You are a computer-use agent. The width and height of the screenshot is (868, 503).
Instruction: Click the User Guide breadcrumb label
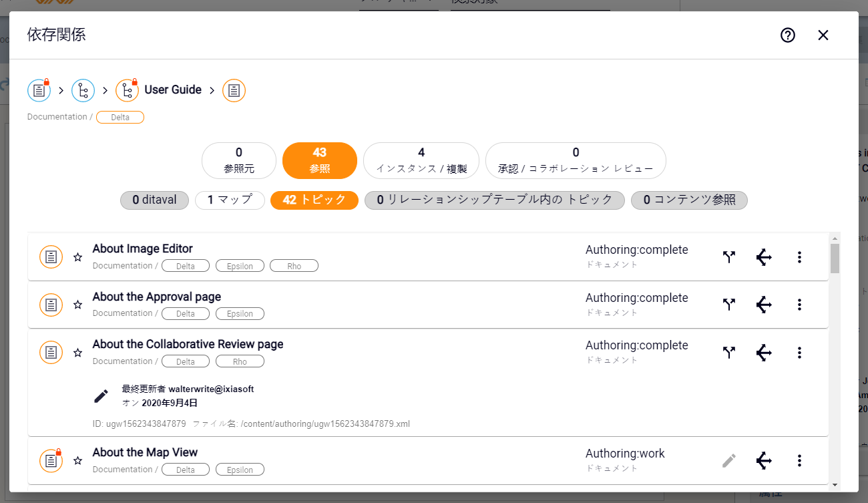(173, 90)
